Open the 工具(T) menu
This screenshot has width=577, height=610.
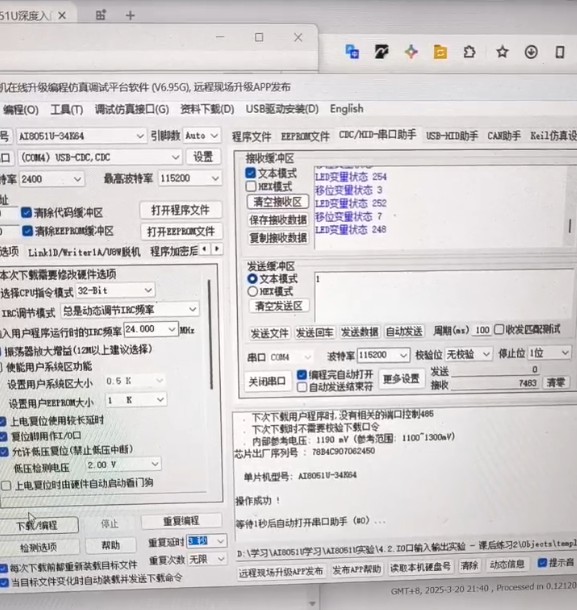tap(67, 110)
